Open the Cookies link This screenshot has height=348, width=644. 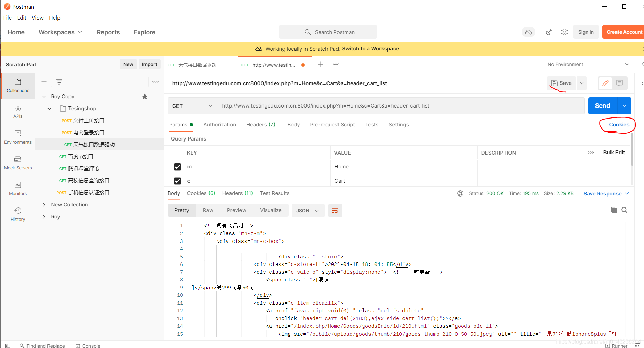click(619, 125)
